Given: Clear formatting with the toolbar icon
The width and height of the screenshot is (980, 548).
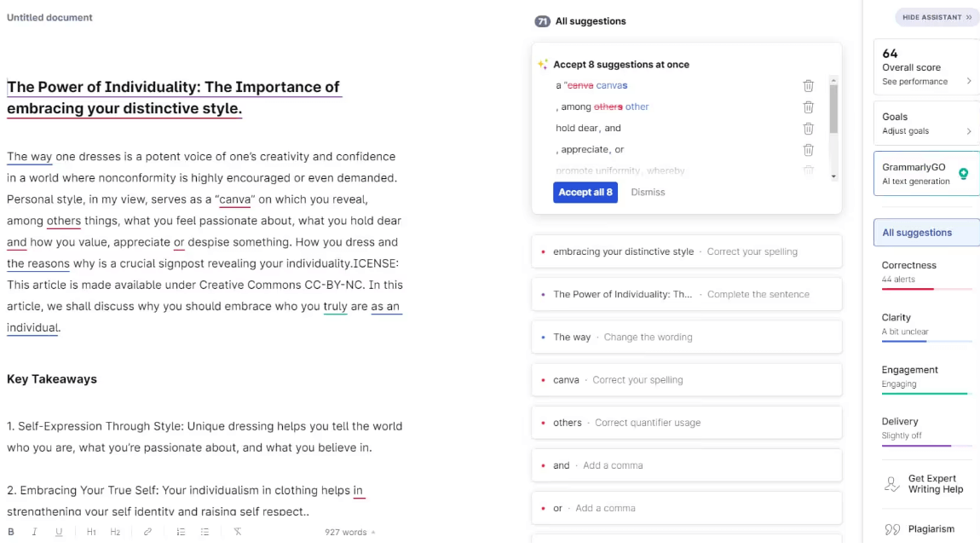Looking at the screenshot, I should tap(238, 532).
